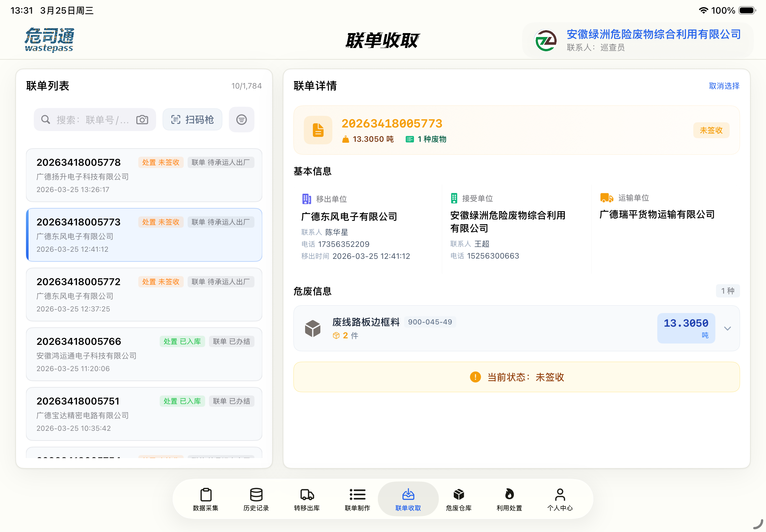Open the 数据采集 tab

tap(206, 499)
